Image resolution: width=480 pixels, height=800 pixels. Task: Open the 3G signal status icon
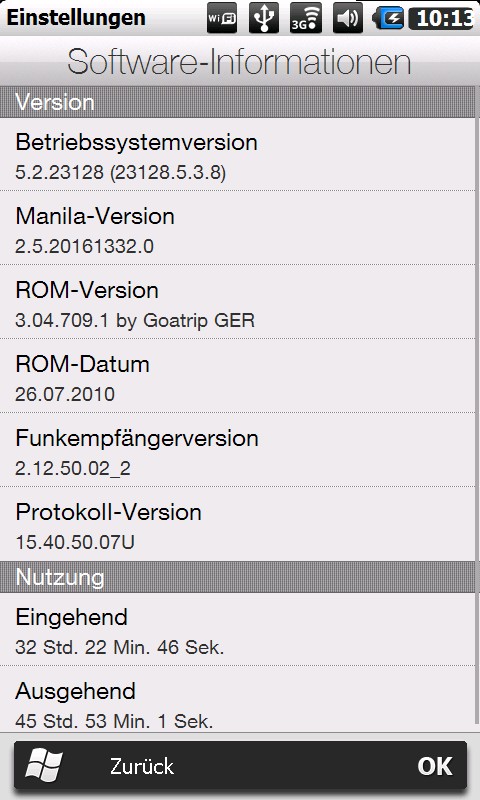[x=306, y=18]
